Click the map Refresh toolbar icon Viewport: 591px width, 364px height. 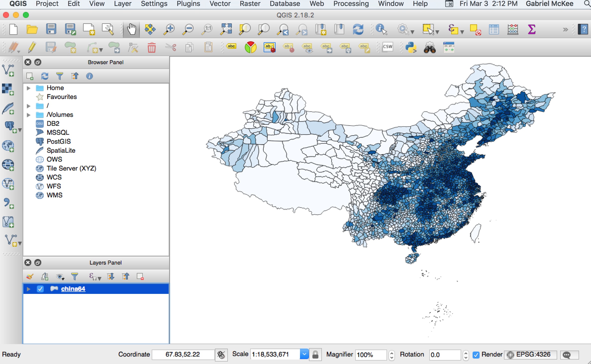[358, 29]
